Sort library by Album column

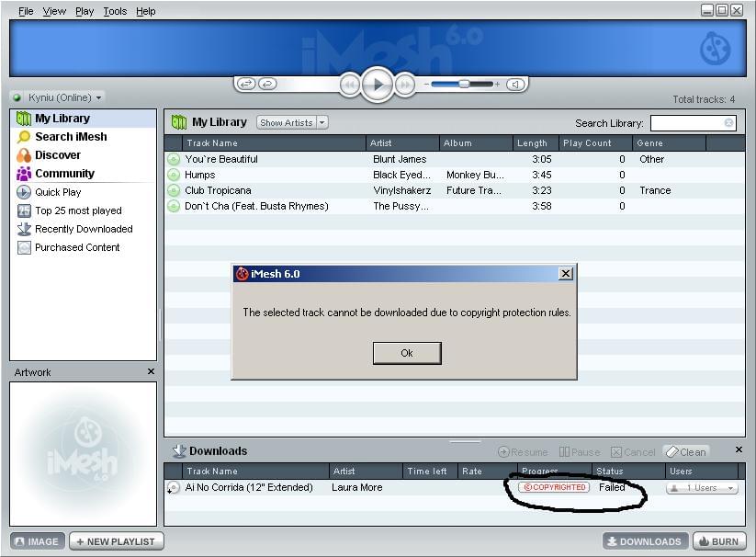(476, 143)
